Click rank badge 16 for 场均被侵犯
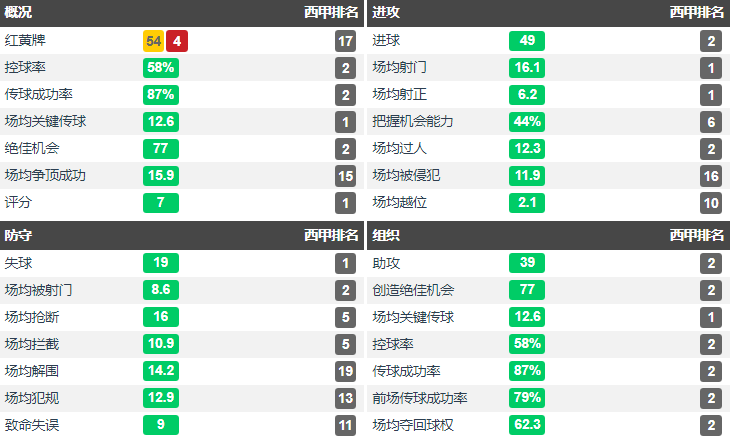This screenshot has width=732, height=438. [x=711, y=176]
